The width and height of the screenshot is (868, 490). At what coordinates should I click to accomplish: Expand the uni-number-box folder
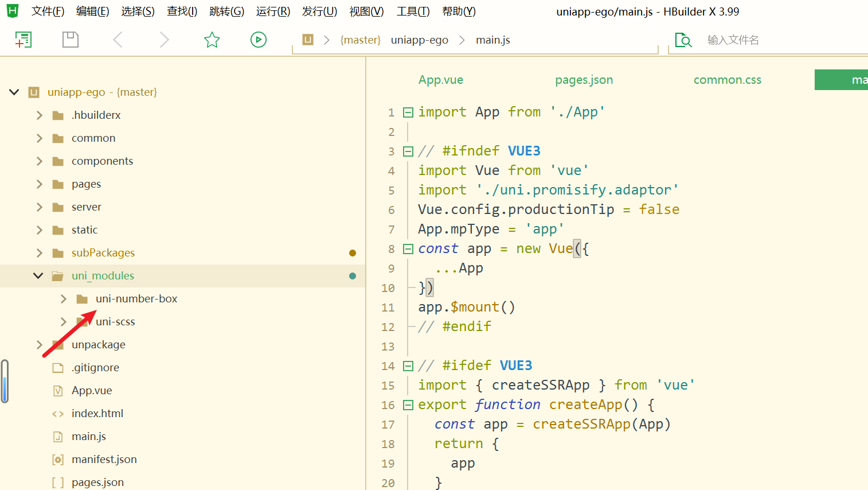click(x=63, y=299)
